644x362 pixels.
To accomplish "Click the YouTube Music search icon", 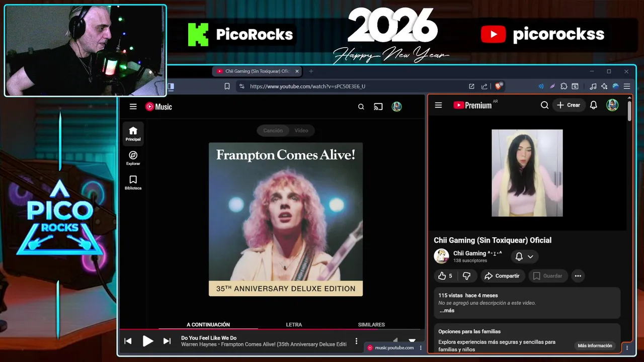I will pos(361,107).
